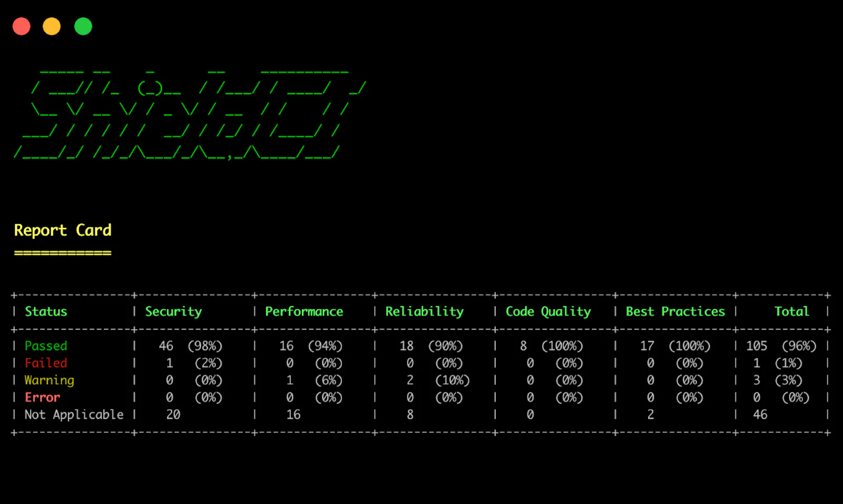Click the Security column header
843x504 pixels.
pyautogui.click(x=173, y=312)
